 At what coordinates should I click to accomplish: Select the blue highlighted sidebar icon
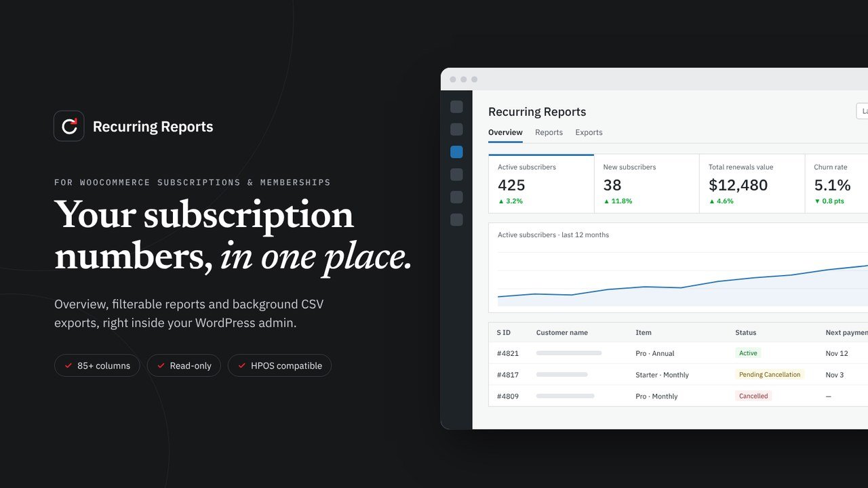click(456, 152)
